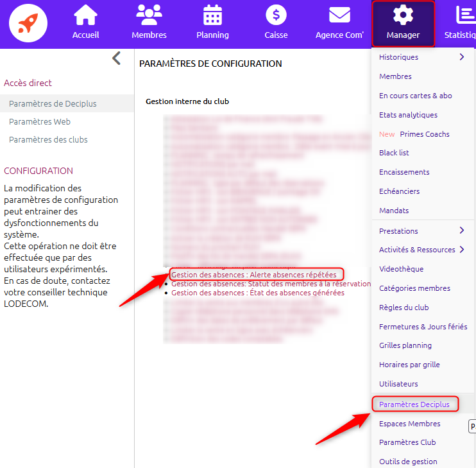Open the Planning calendar icon
The width and height of the screenshot is (476, 468).
tap(212, 15)
